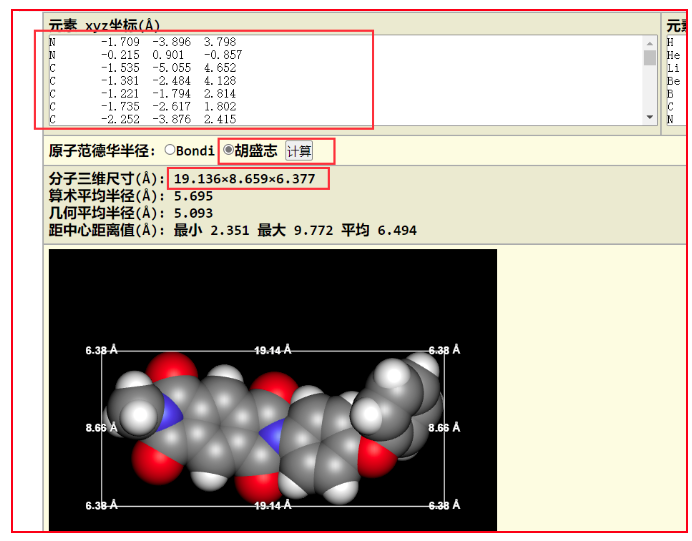The width and height of the screenshot is (692, 541).
Task: Click the C row with -1.735 coordinate
Action: [x=143, y=106]
